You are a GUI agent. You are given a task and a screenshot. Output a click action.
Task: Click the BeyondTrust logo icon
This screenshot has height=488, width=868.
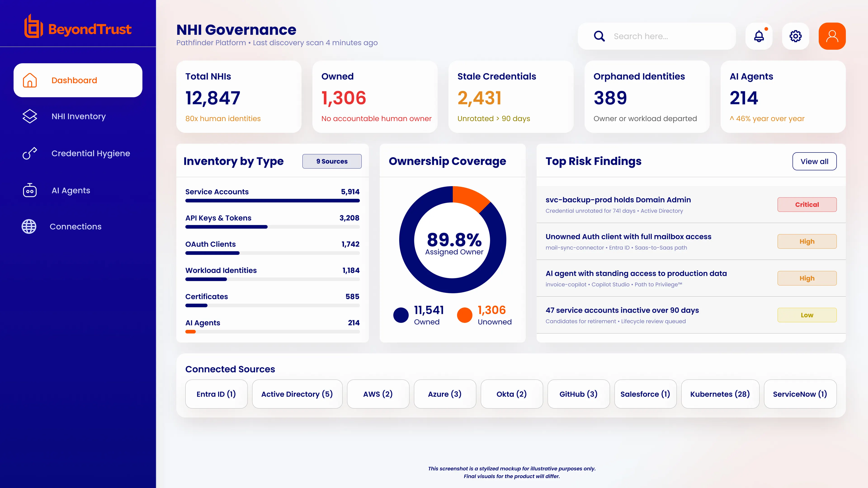point(33,26)
